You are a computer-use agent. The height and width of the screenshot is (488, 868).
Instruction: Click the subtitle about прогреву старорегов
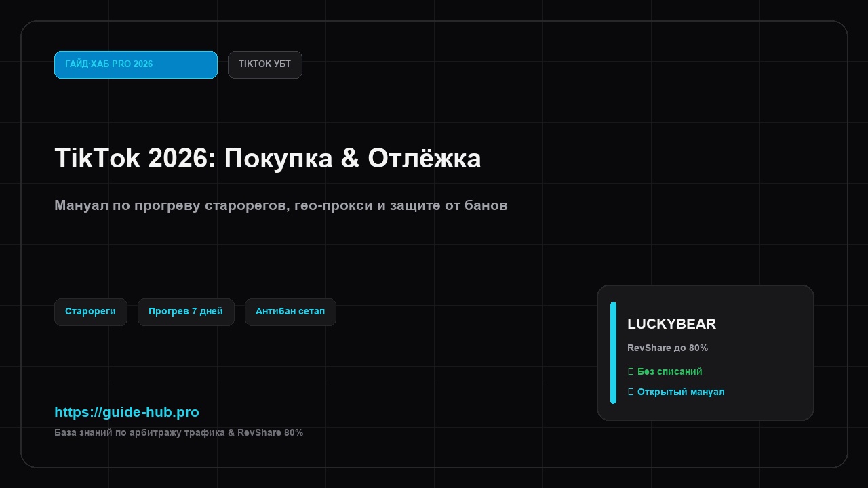[281, 205]
